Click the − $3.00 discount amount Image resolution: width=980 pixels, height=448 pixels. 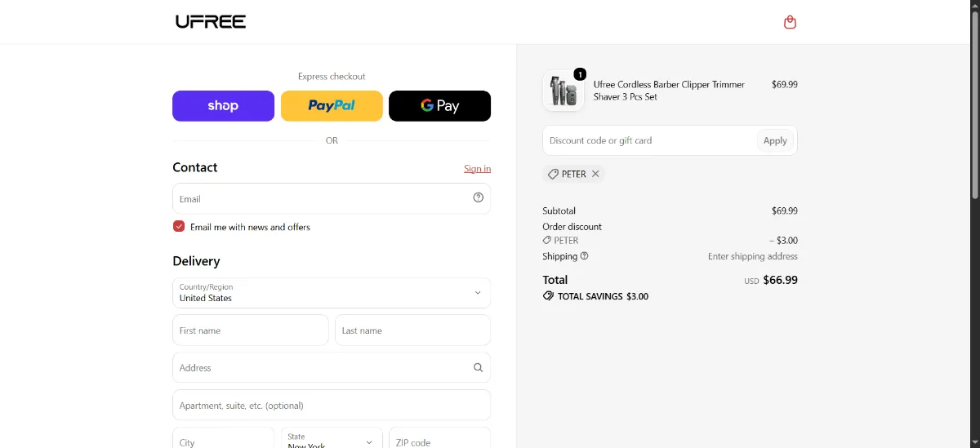783,241
